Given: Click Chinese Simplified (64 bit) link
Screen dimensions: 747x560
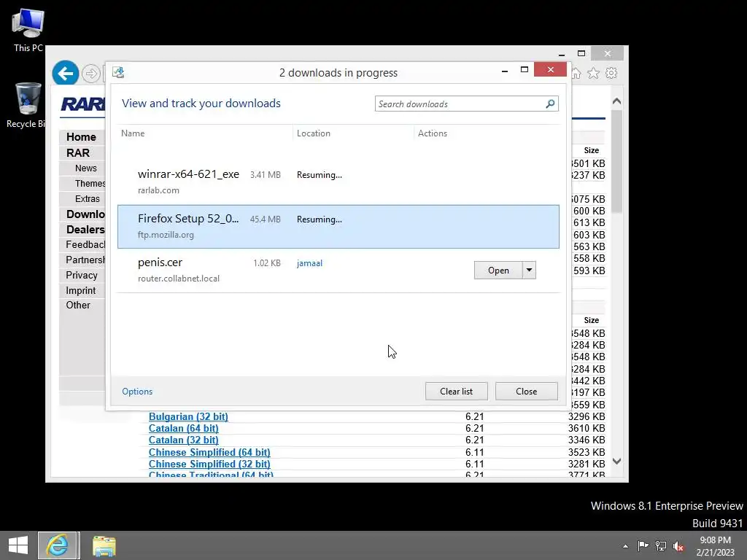Looking at the screenshot, I should tap(209, 452).
